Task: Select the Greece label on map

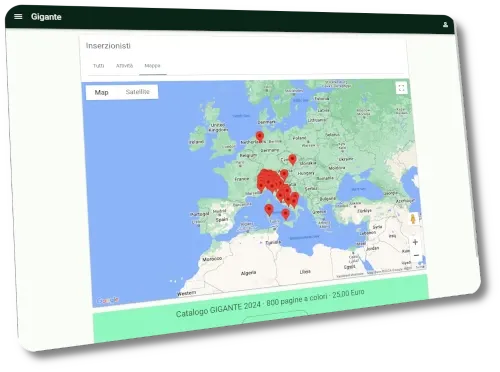Action: (x=319, y=212)
